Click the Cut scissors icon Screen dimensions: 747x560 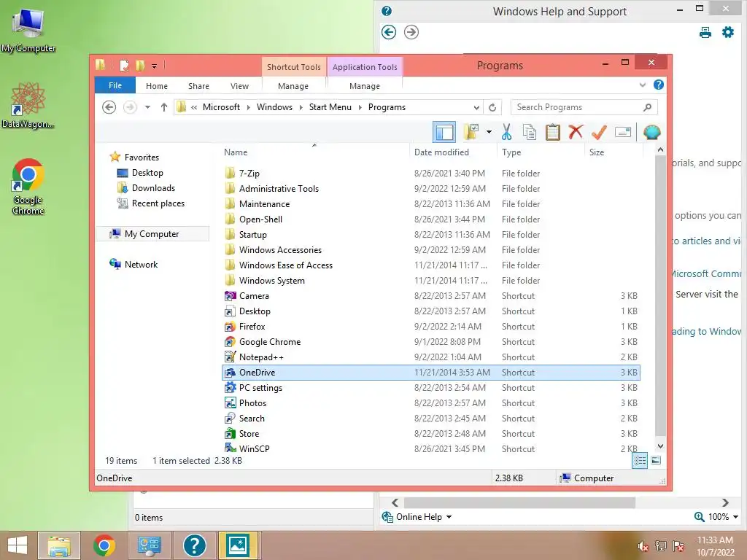pyautogui.click(x=506, y=132)
